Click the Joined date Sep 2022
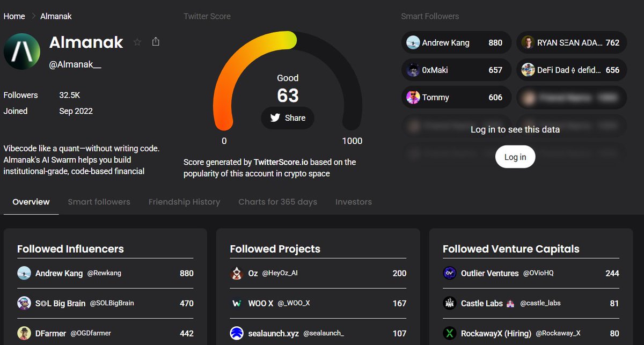 click(76, 111)
